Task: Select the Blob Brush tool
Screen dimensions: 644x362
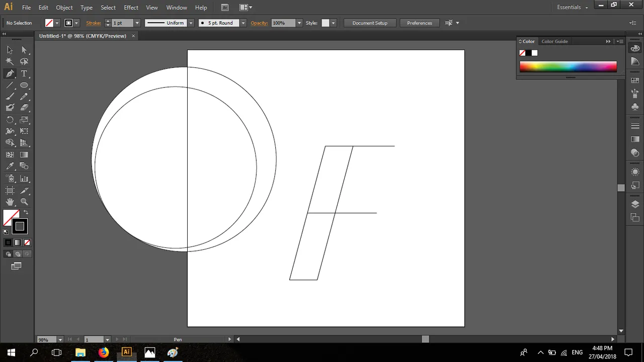Action: tap(10, 108)
